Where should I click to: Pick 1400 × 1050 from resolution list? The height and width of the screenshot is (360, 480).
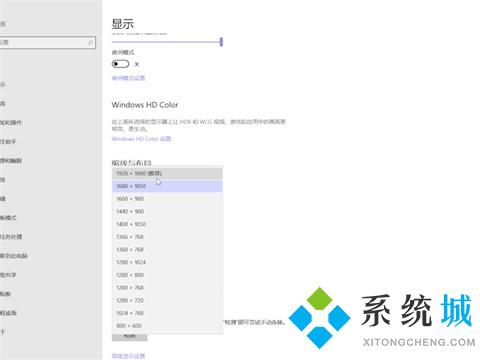[x=167, y=224]
